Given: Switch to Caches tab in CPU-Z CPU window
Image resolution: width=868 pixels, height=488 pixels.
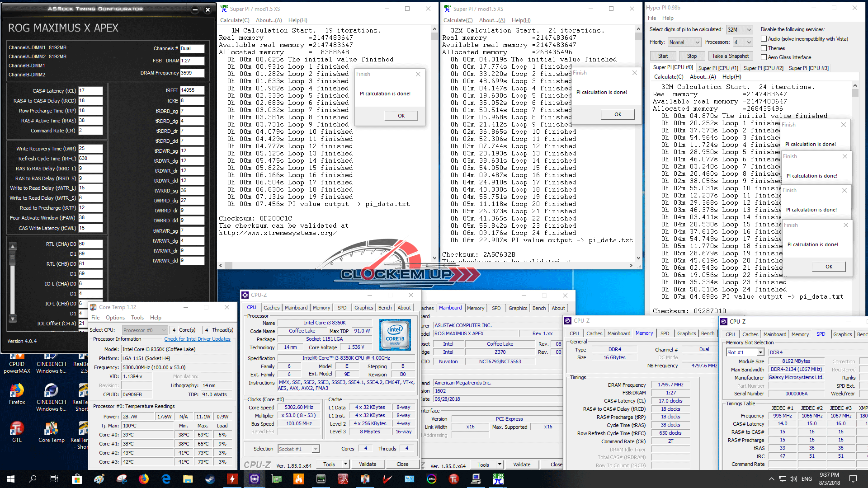Looking at the screenshot, I should [x=271, y=308].
